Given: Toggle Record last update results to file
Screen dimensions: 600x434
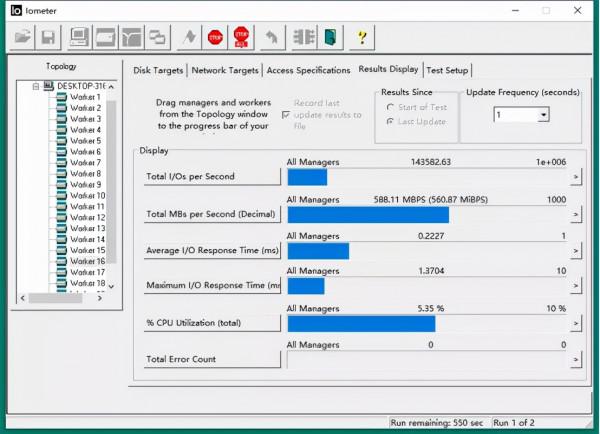Looking at the screenshot, I should (x=287, y=115).
